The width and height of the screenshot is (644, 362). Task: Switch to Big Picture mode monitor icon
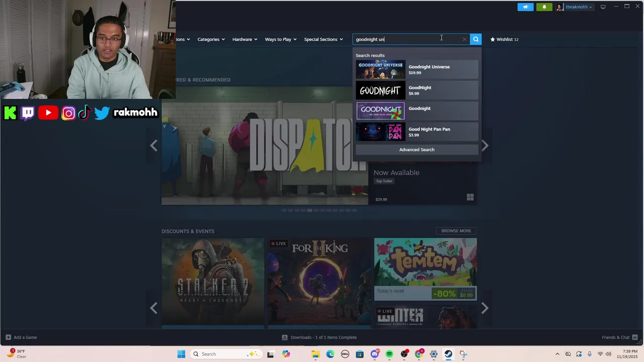603,7
